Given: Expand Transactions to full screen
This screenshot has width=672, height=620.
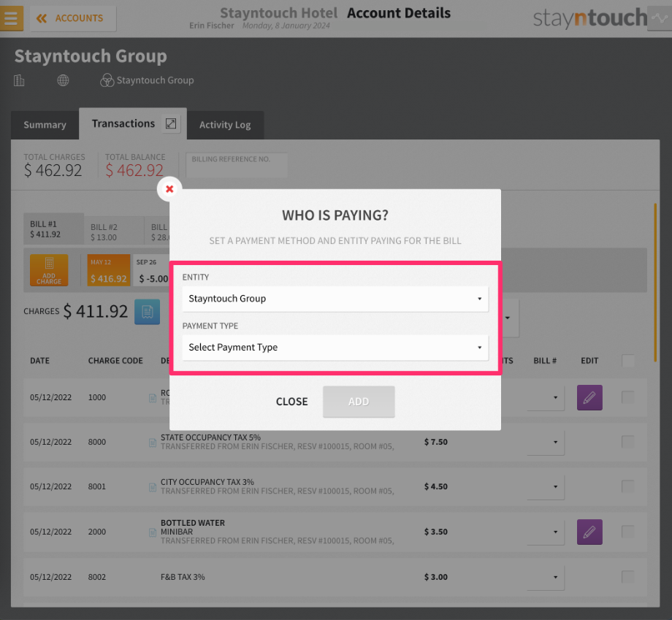Looking at the screenshot, I should [x=171, y=123].
